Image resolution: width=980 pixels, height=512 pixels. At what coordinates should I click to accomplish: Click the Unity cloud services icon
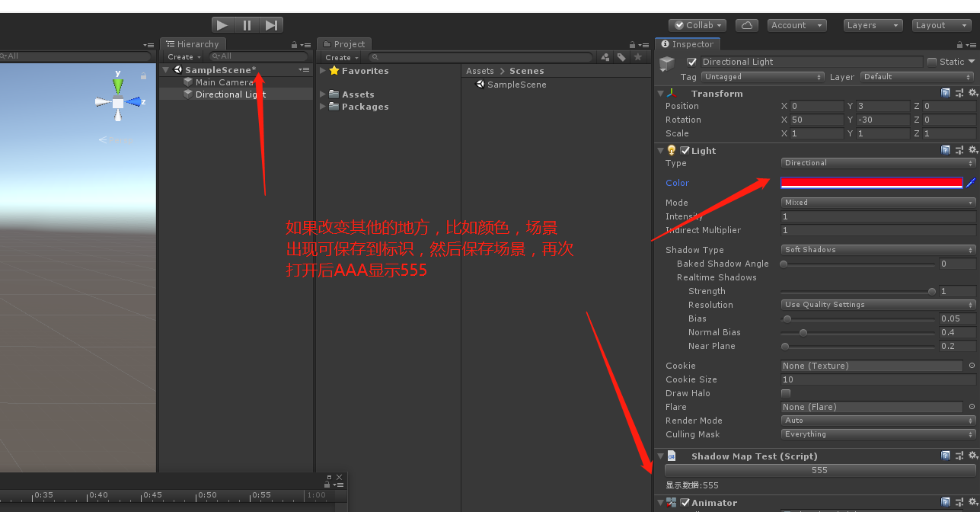[x=747, y=24]
